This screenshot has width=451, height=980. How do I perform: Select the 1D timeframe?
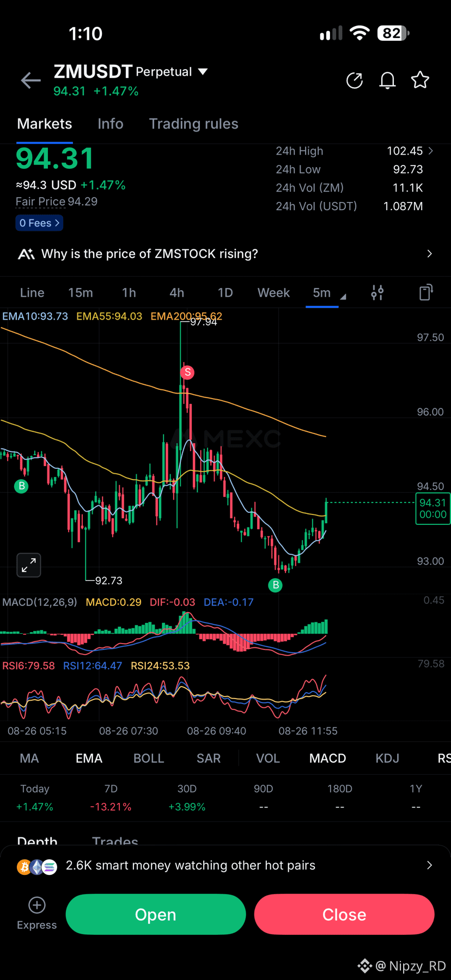(x=225, y=293)
